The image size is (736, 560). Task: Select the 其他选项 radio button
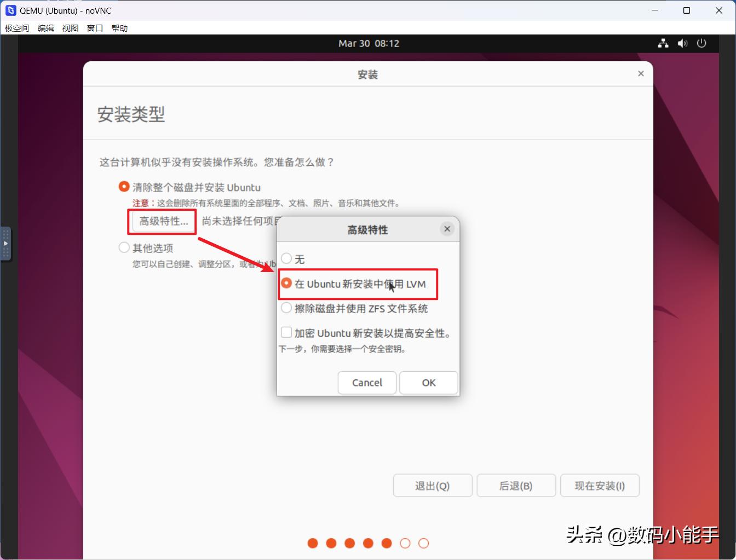(124, 248)
